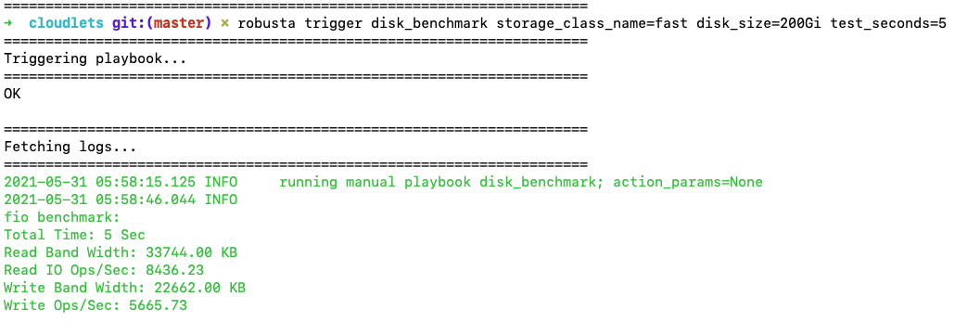Click the 05:58:15.125 timestamp log line

tap(383, 183)
